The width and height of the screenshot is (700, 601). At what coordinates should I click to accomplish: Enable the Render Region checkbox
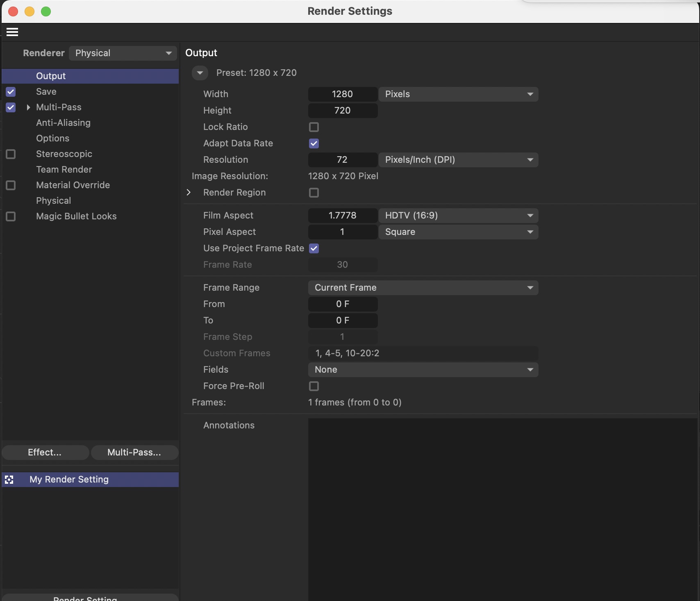(x=314, y=193)
